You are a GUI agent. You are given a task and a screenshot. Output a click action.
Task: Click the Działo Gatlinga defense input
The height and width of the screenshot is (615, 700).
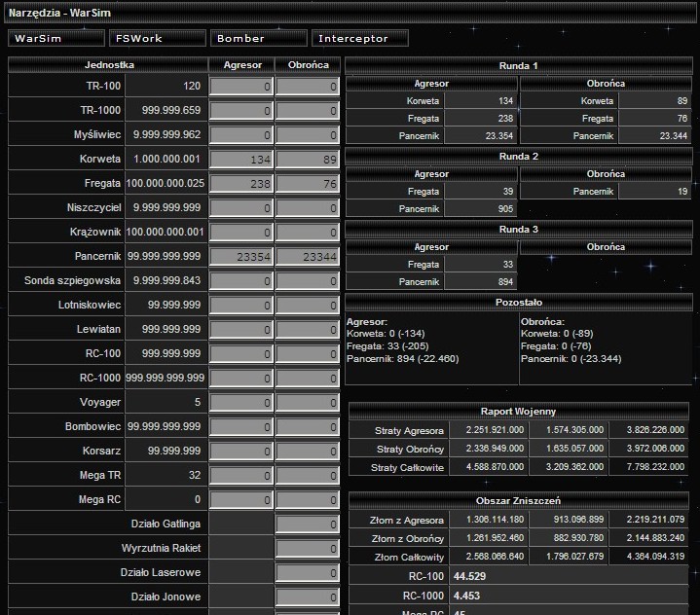(x=307, y=525)
